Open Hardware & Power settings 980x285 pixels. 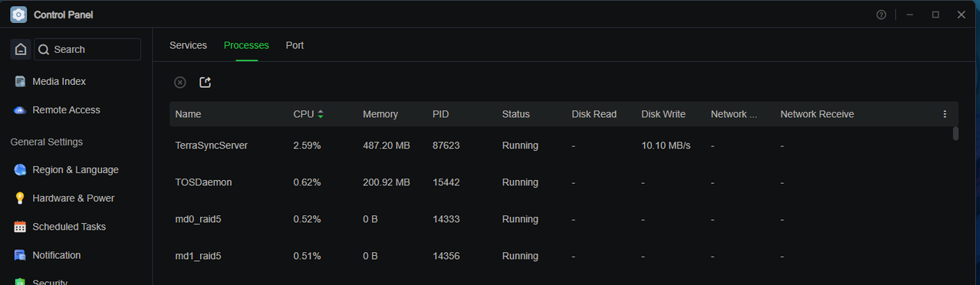click(73, 198)
